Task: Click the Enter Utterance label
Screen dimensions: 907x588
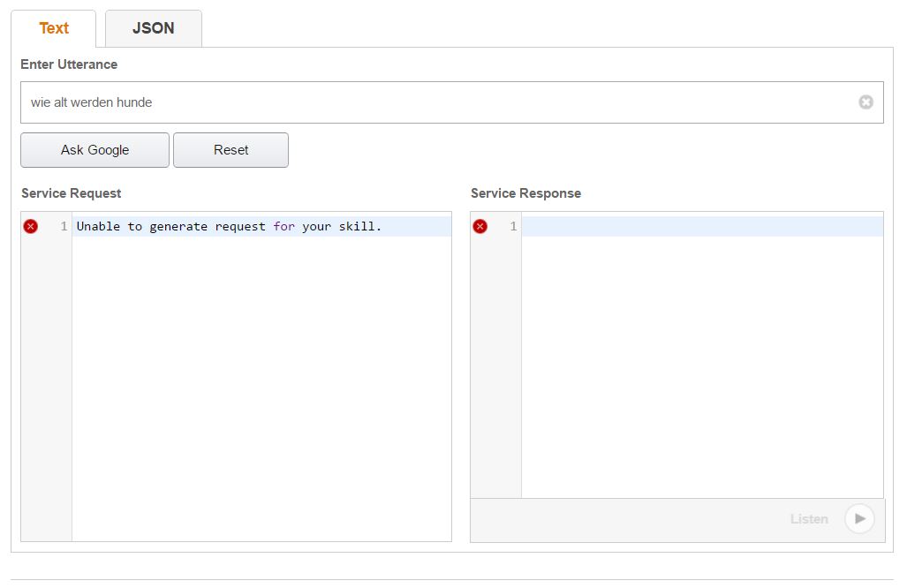Action: pos(69,64)
